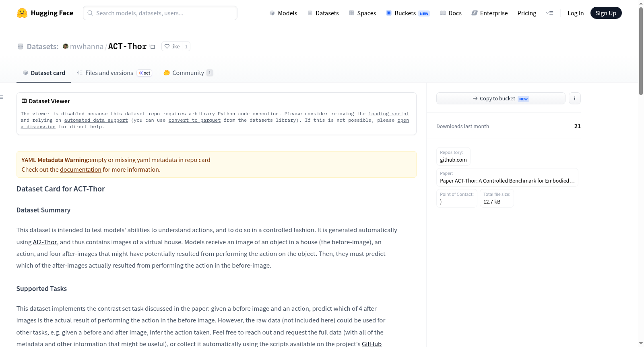
Task: Click the ACT-Thor dataset title
Action: tap(127, 46)
